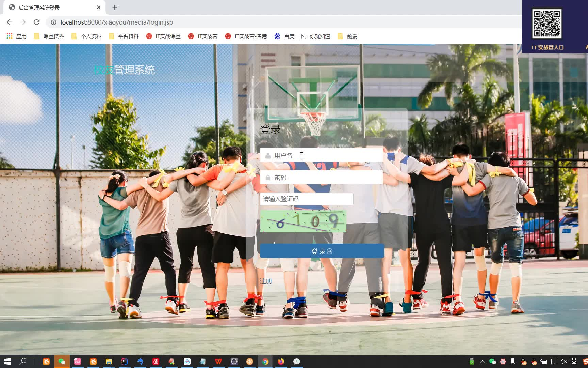Go back using the browser back arrow
The image size is (588, 368).
(9, 22)
